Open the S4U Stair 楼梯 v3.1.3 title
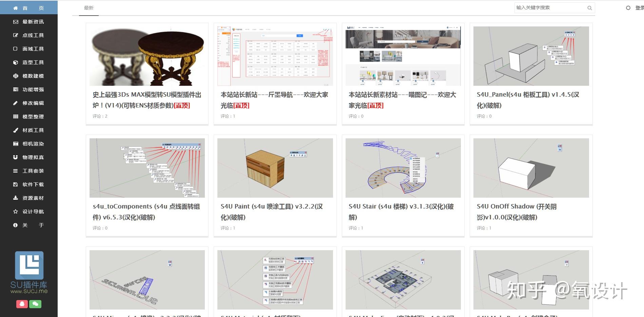644x317 pixels. coord(401,212)
